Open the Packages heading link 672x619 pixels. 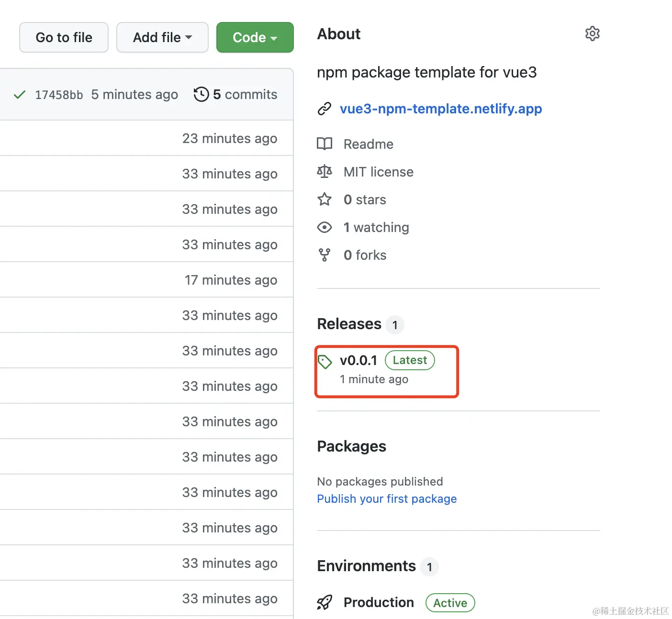(x=352, y=446)
